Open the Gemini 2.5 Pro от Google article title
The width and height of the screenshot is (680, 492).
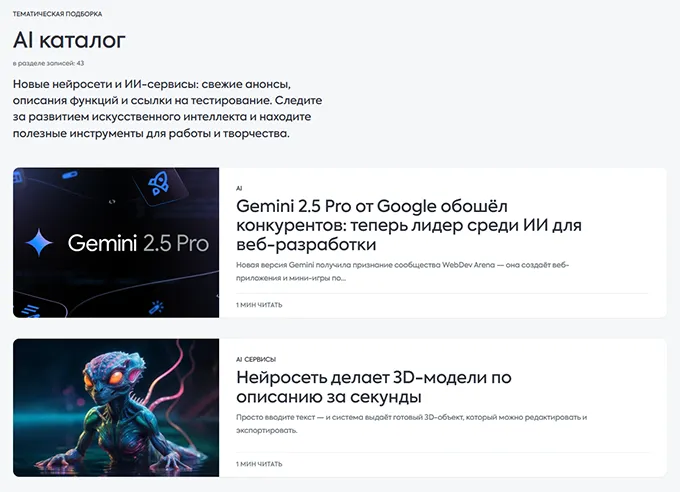pos(409,225)
